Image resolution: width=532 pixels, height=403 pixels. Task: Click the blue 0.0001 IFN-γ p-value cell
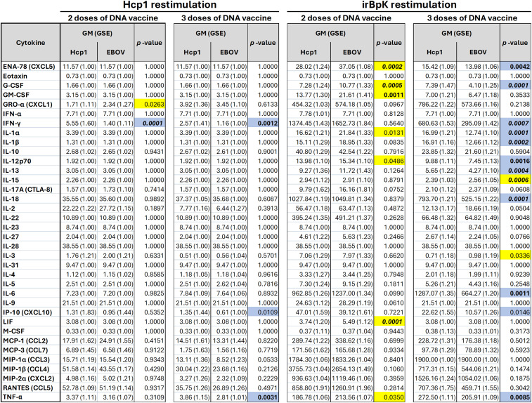[150, 124]
